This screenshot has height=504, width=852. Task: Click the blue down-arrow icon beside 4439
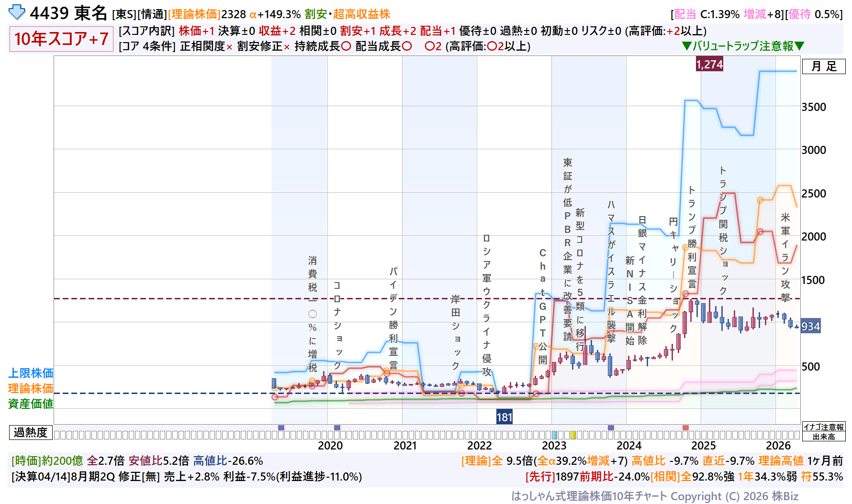pyautogui.click(x=17, y=12)
